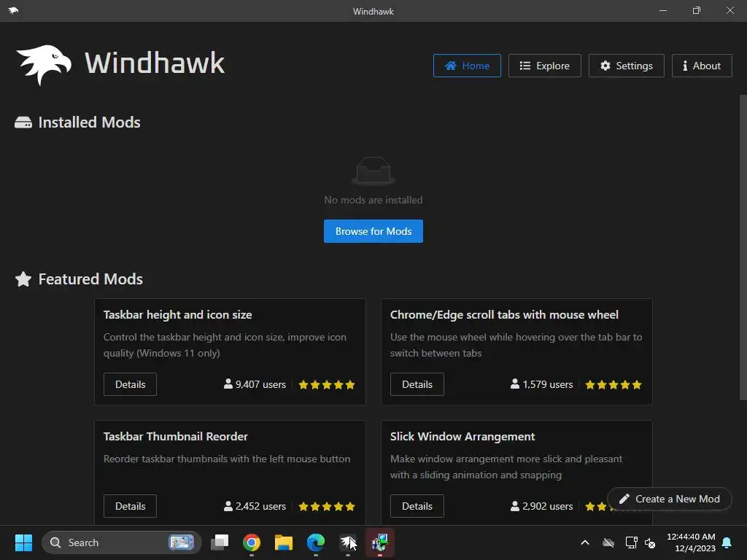Viewport: 747px width, 560px height.
Task: Open the Home tab
Action: pos(467,66)
